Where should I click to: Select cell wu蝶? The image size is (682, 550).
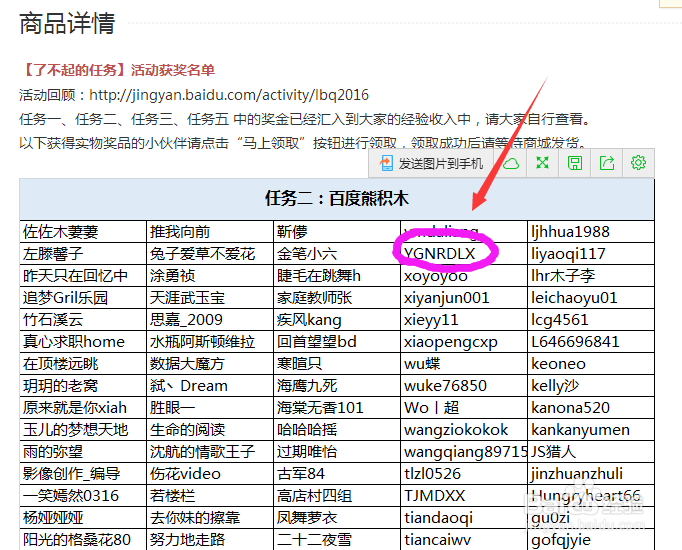pyautogui.click(x=464, y=364)
